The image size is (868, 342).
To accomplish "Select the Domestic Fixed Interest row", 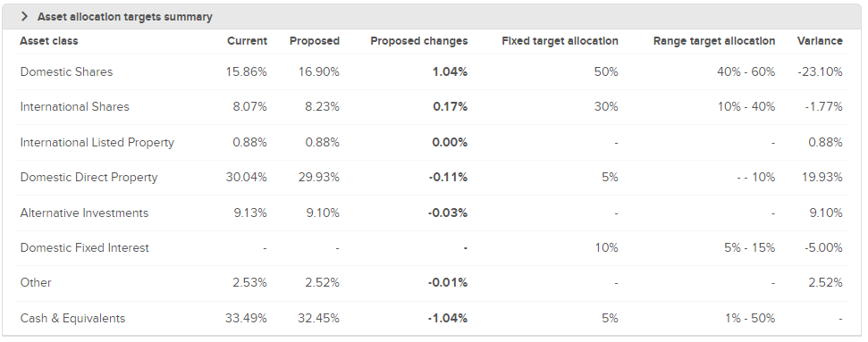I will coord(432,248).
